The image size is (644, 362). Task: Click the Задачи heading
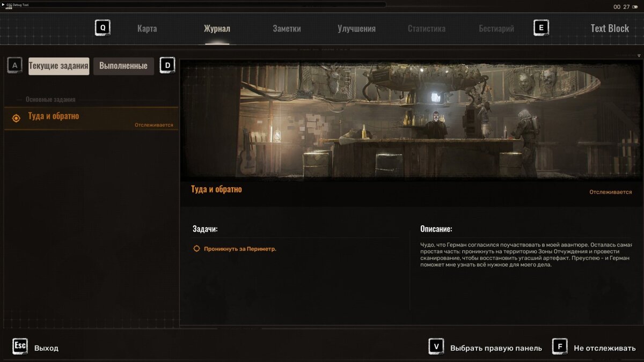tap(205, 229)
